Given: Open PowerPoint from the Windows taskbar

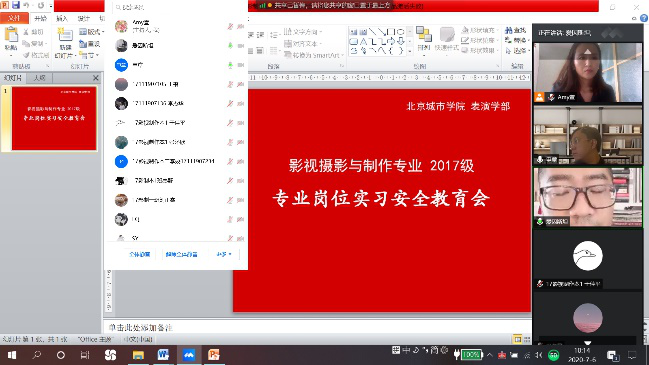Looking at the screenshot, I should point(214,355).
